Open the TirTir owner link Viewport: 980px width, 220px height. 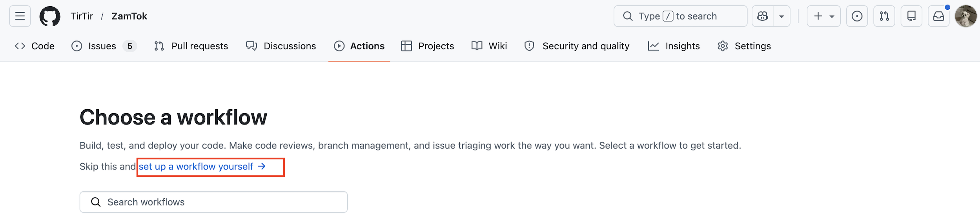(82, 16)
